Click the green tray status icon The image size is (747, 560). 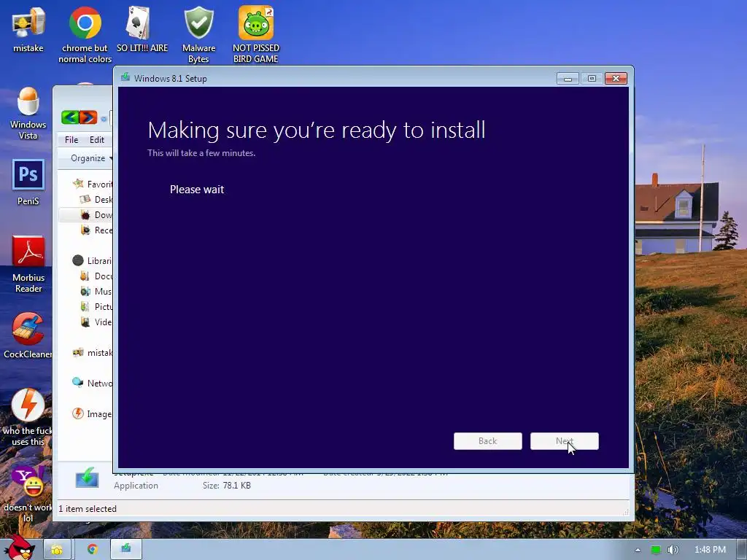click(x=656, y=550)
